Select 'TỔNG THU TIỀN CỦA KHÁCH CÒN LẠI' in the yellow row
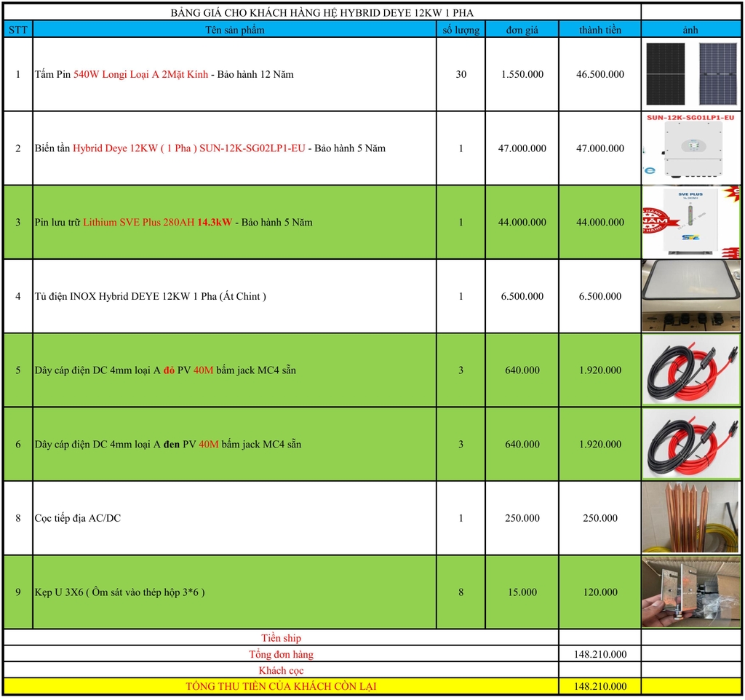This screenshot has height=700, width=745. point(281,686)
